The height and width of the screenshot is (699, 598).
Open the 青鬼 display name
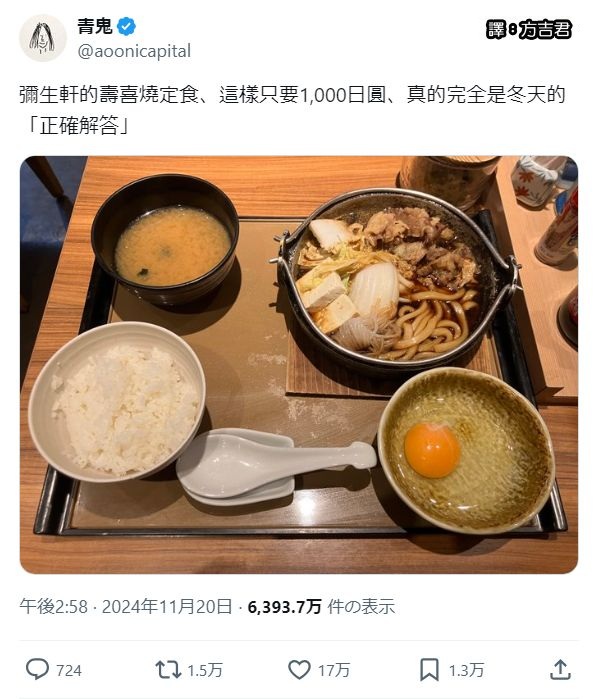click(x=95, y=26)
